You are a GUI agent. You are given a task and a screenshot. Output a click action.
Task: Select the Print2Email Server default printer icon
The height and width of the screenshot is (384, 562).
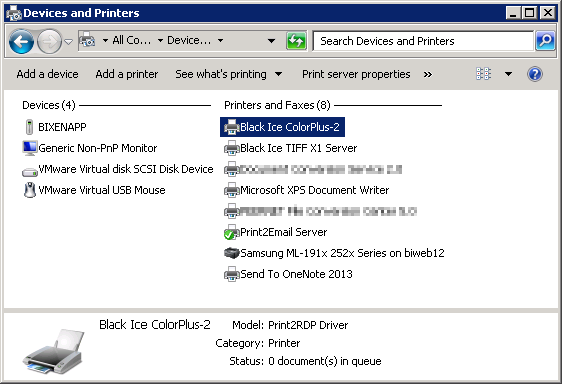point(231,232)
